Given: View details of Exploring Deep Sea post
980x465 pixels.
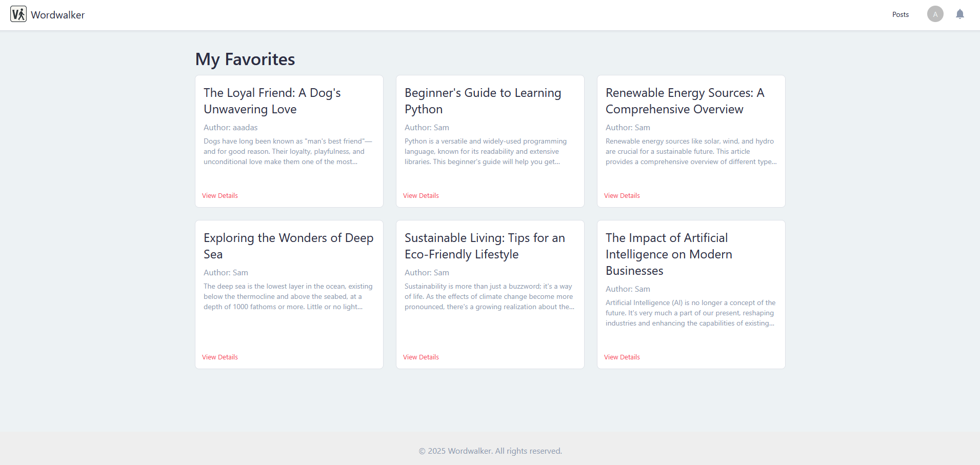Looking at the screenshot, I should (220, 357).
